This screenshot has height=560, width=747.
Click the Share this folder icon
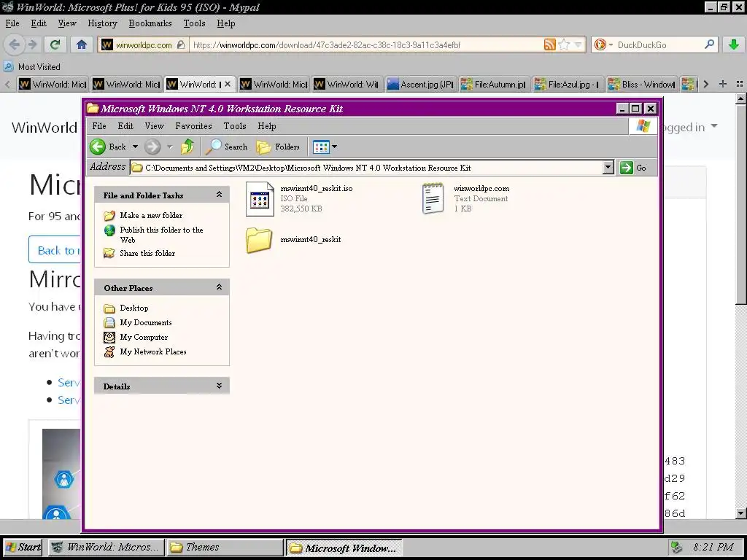[x=109, y=253]
